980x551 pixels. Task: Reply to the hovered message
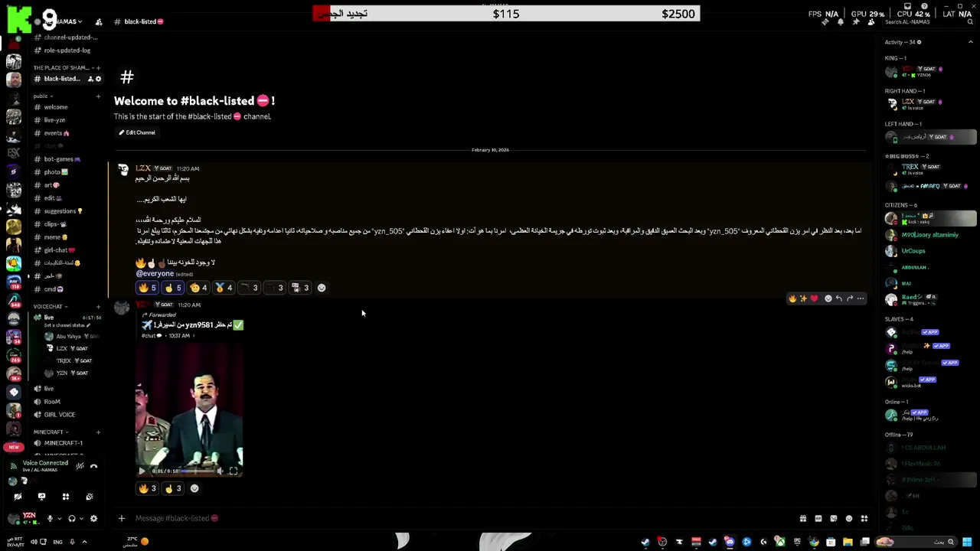pos(838,298)
